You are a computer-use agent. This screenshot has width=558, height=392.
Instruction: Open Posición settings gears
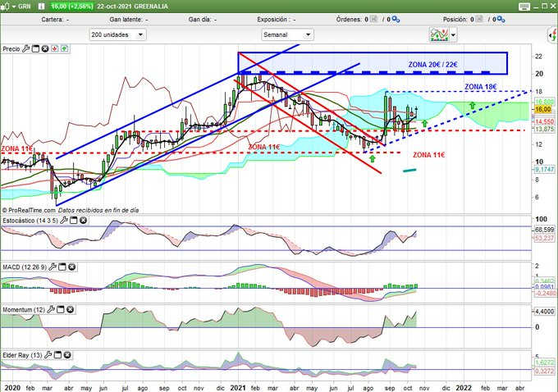[501, 19]
